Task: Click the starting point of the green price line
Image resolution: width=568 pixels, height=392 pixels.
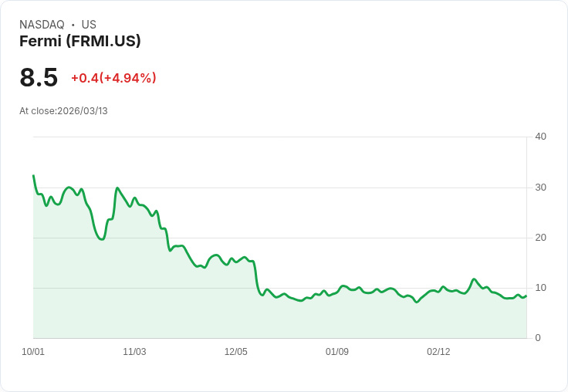Action: click(x=33, y=176)
